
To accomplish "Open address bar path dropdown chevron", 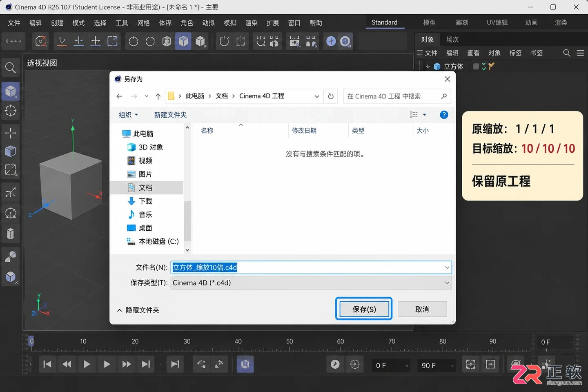I will point(317,96).
